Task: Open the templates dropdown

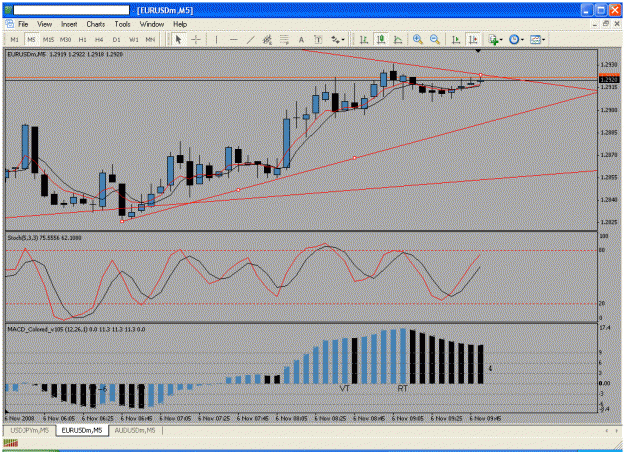Action: (537, 39)
